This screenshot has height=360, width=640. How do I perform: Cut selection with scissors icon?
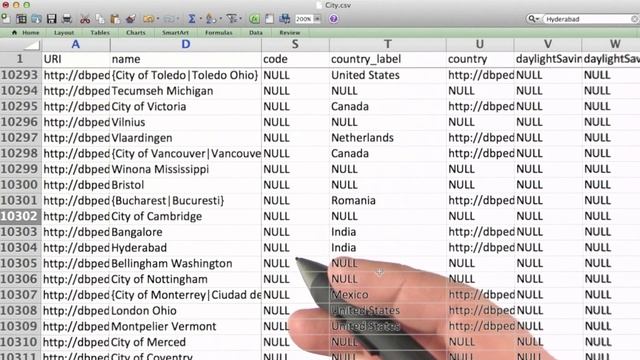click(85, 19)
